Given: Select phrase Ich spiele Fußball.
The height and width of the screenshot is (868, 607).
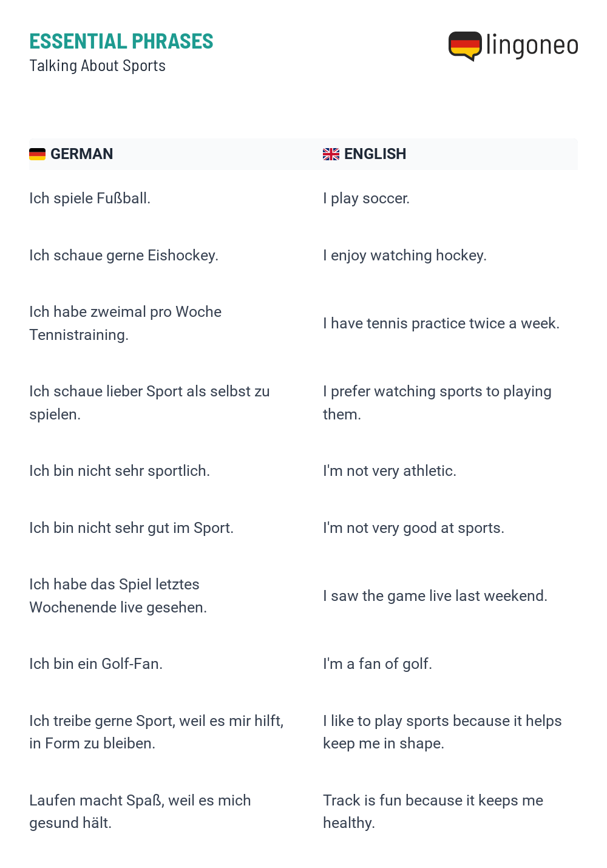Looking at the screenshot, I should pyautogui.click(x=90, y=198).
